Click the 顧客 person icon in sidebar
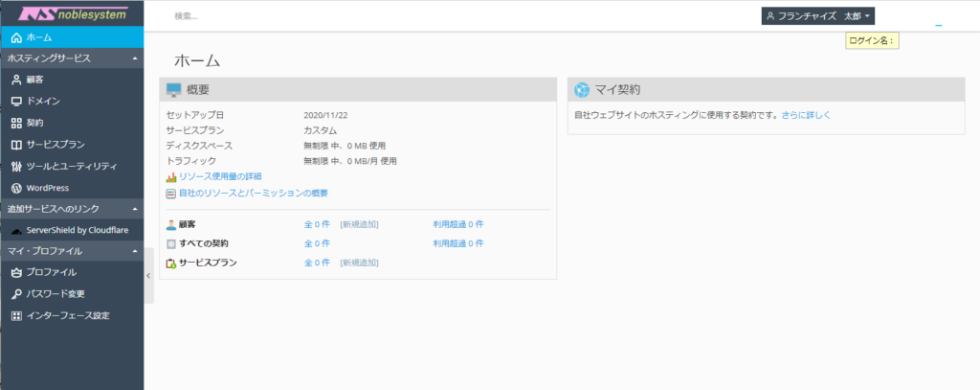The height and width of the screenshot is (390, 980). 15,80
